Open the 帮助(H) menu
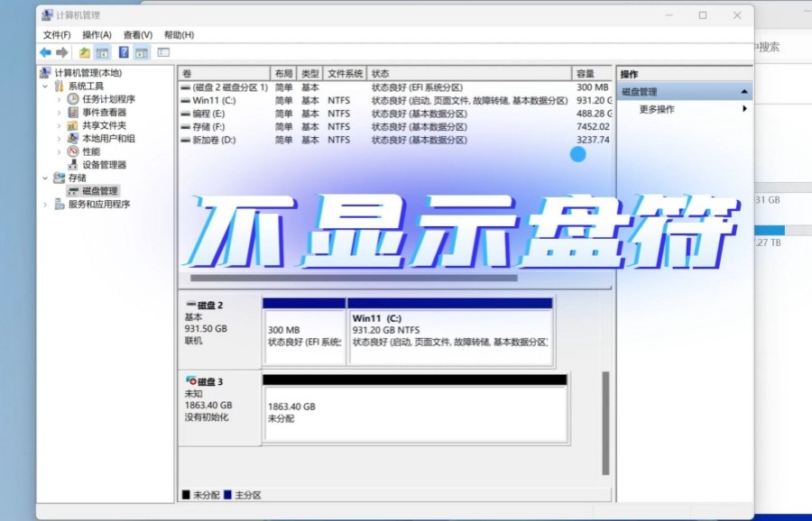Screen dimensions: 812x521 click(180, 34)
